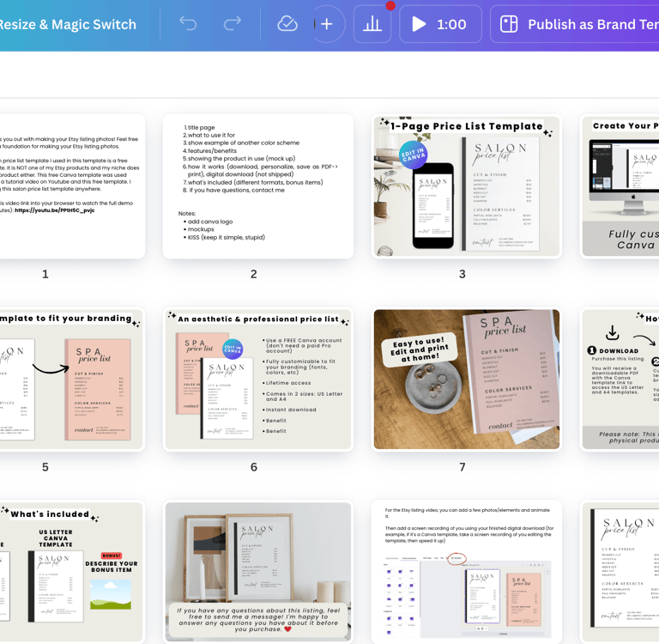Undo the last action
Image resolution: width=659 pixels, height=644 pixels.
tap(188, 24)
